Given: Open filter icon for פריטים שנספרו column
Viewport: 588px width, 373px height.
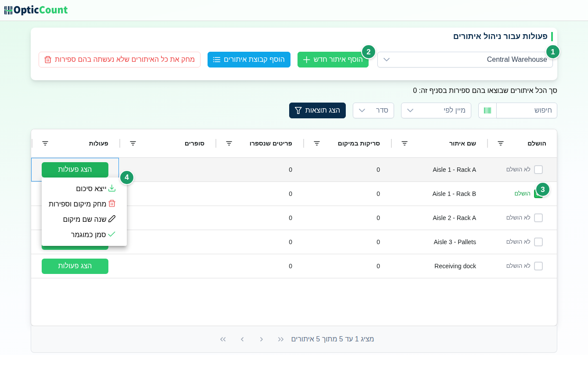Looking at the screenshot, I should [x=229, y=143].
